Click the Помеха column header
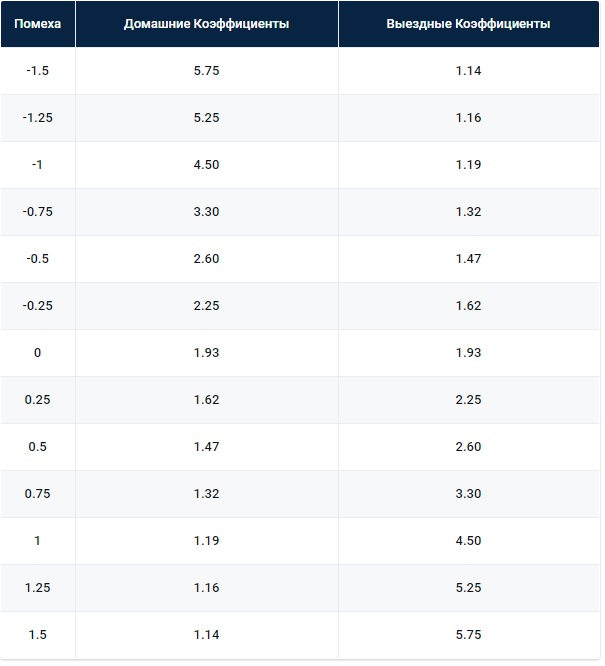Viewport: 605px width, 666px height. pos(37,24)
